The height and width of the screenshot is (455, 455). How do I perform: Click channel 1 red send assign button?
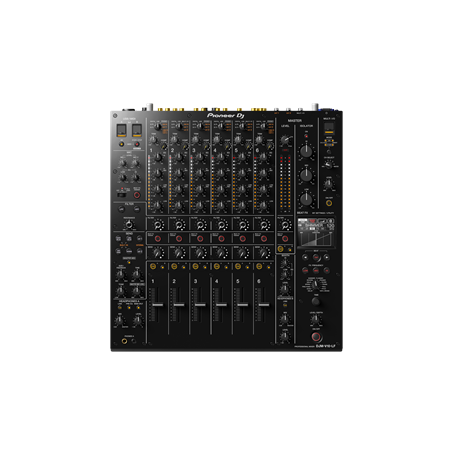[158, 239]
